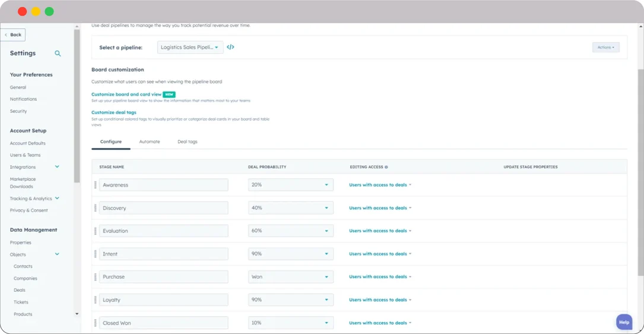The height and width of the screenshot is (334, 644).
Task: Click the drag handle for the Loyalty stage
Action: [96, 300]
